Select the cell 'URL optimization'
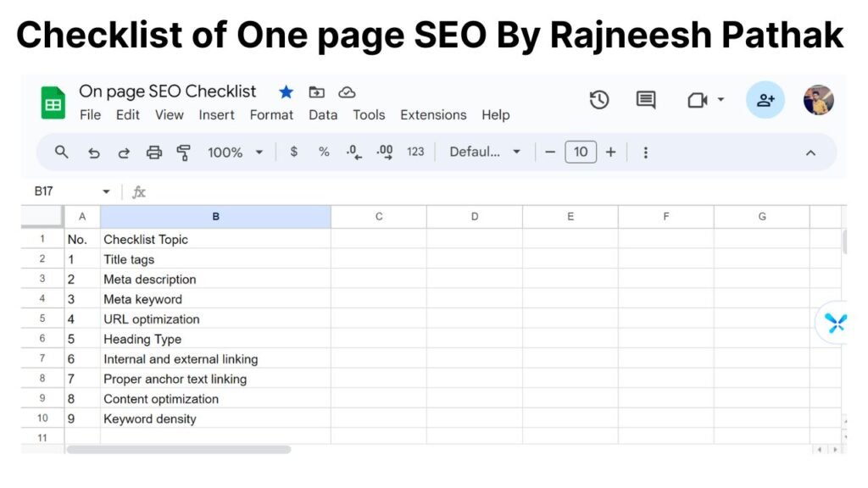The image size is (868, 488). click(215, 319)
